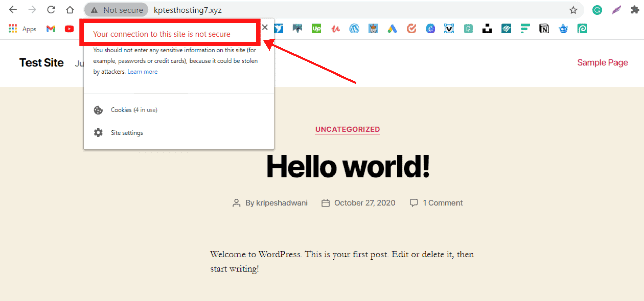Open the WordPress bookmark
This screenshot has height=301, width=644.
coord(354,29)
